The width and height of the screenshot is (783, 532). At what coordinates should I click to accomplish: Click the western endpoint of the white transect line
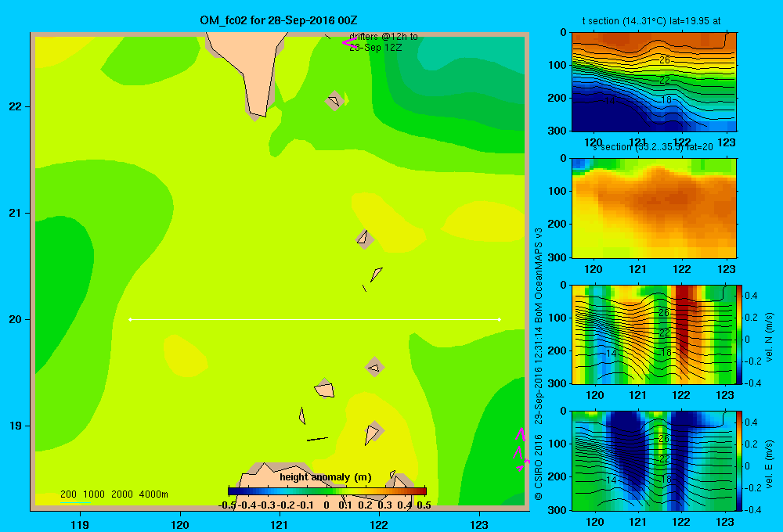click(x=130, y=319)
